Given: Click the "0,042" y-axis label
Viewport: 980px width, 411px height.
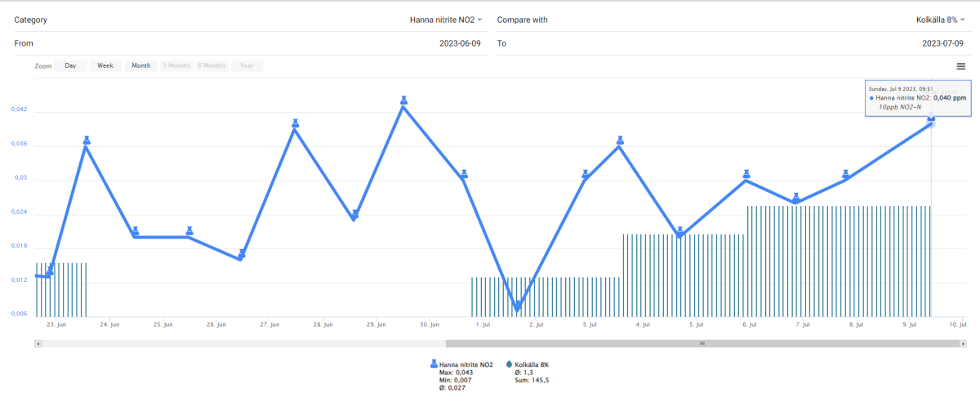Looking at the screenshot, I should pyautogui.click(x=20, y=109).
